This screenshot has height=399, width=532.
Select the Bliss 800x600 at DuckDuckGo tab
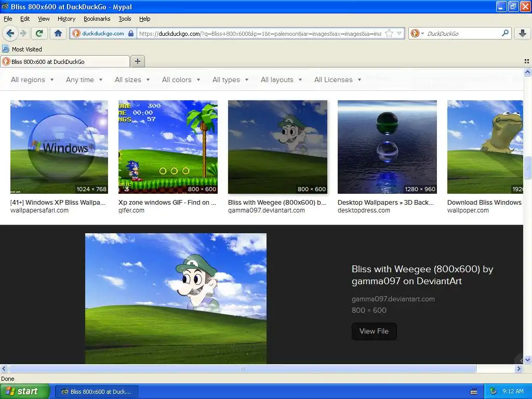click(x=65, y=61)
